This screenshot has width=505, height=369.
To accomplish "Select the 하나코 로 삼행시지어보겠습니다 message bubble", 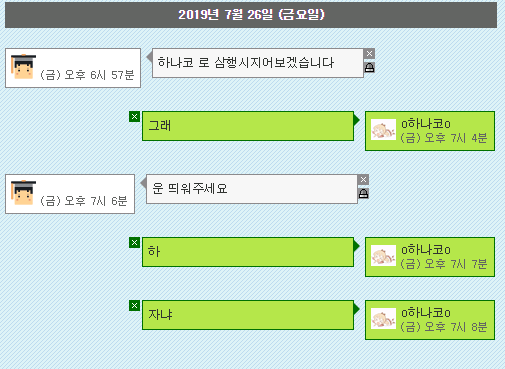I will (x=258, y=63).
